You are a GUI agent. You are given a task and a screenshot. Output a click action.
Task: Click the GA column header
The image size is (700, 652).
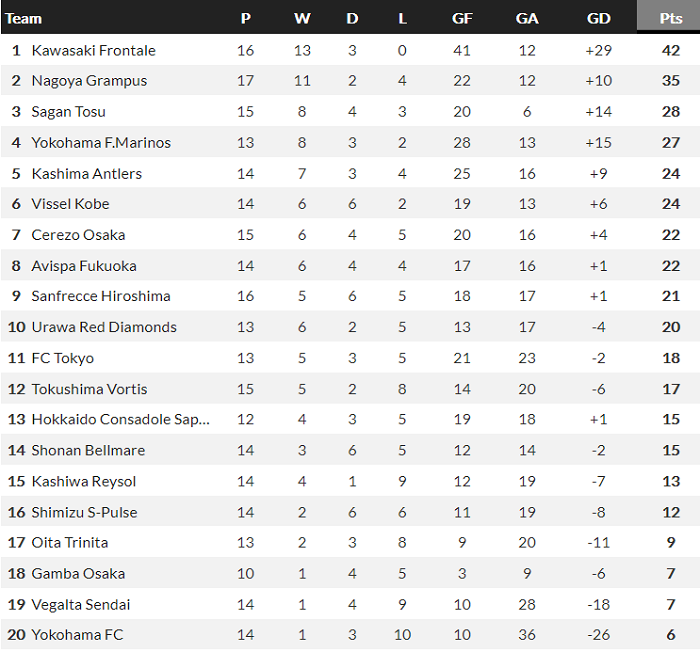pyautogui.click(x=527, y=18)
